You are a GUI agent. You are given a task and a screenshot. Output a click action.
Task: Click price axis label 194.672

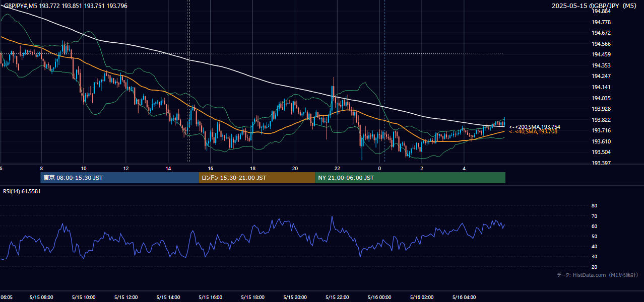[601, 33]
